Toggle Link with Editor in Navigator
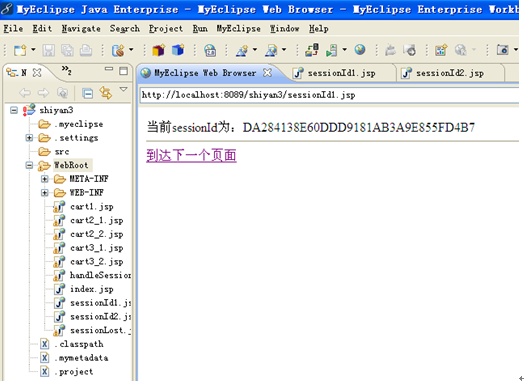The image size is (524, 381). click(106, 93)
